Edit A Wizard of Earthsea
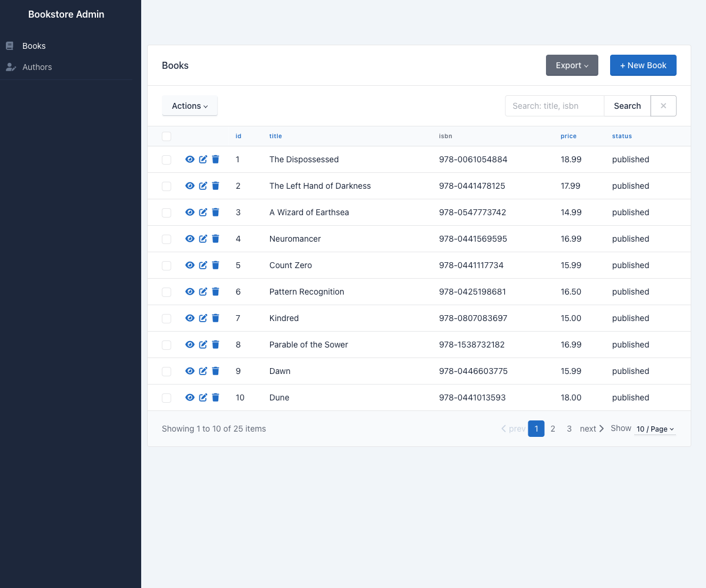 (x=203, y=212)
